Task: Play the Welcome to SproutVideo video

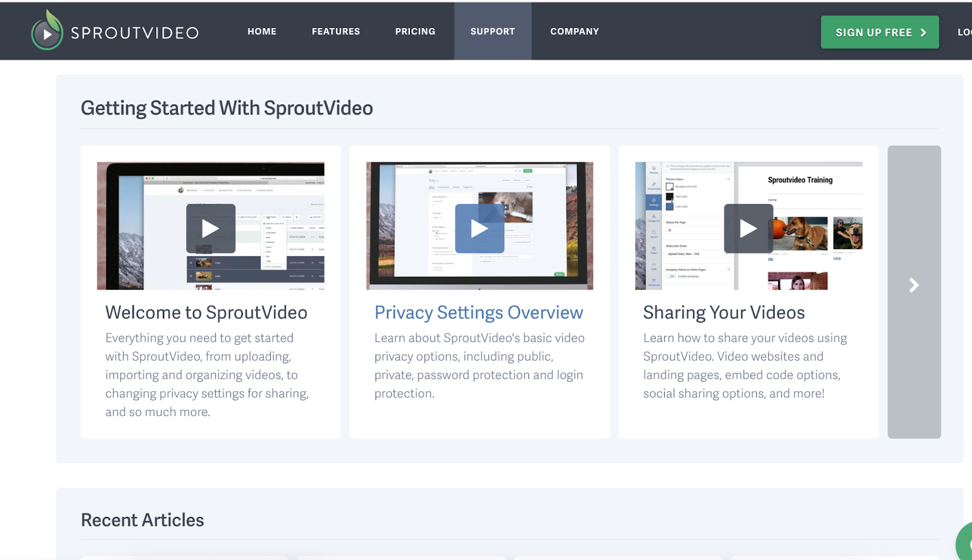Action: pyautogui.click(x=211, y=228)
